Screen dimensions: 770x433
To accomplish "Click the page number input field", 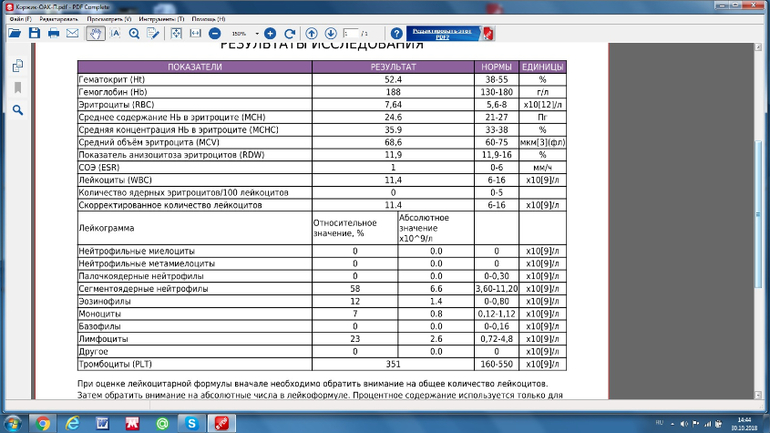I will click(x=350, y=33).
